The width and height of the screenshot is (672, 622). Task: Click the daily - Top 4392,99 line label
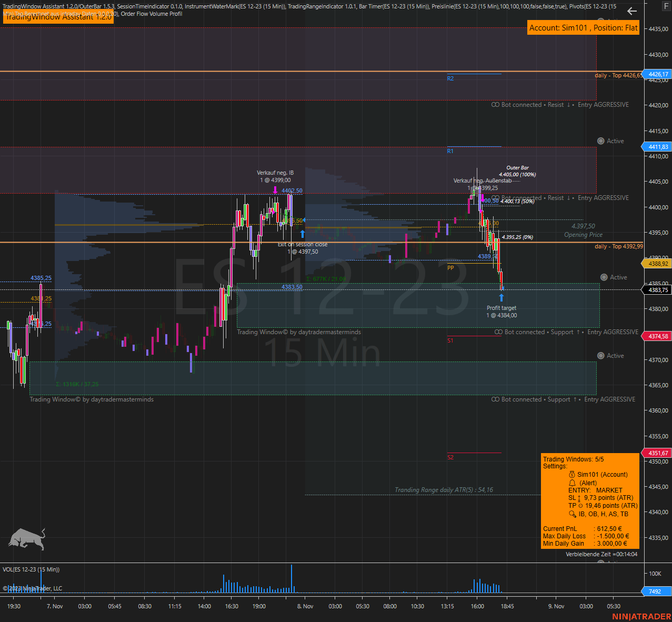click(x=618, y=246)
